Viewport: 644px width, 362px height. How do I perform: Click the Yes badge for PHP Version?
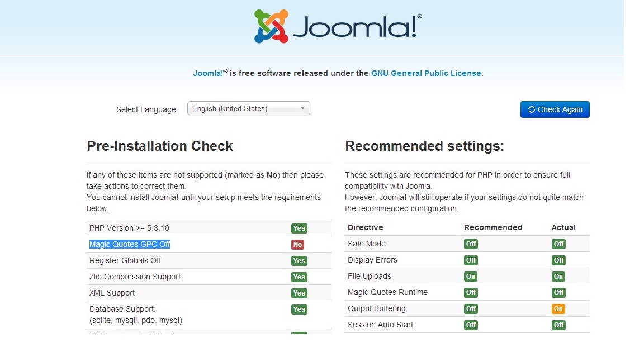299,228
